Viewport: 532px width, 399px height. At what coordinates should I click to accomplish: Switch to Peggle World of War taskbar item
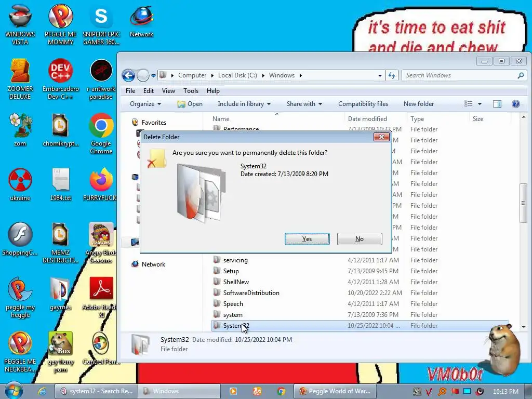[x=335, y=391]
